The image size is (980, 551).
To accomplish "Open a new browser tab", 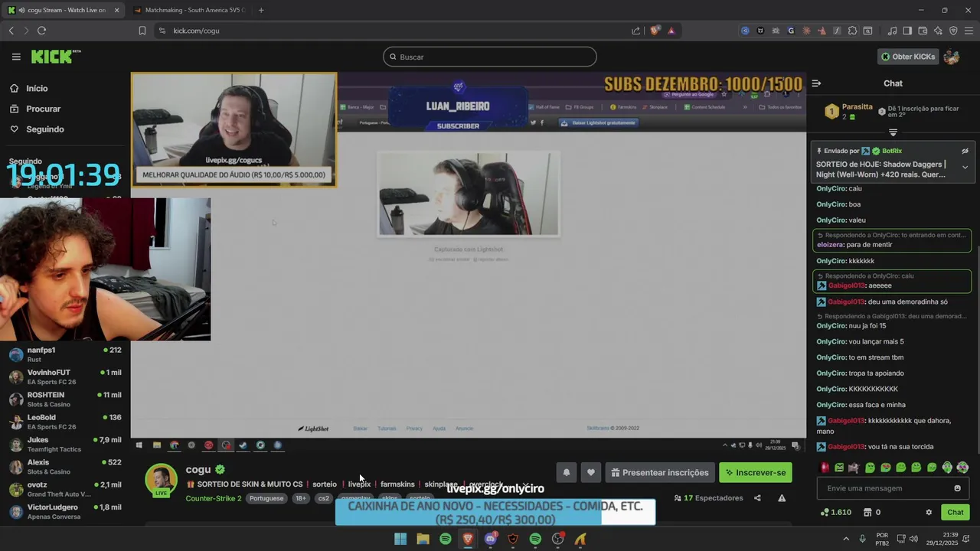I will (x=261, y=10).
